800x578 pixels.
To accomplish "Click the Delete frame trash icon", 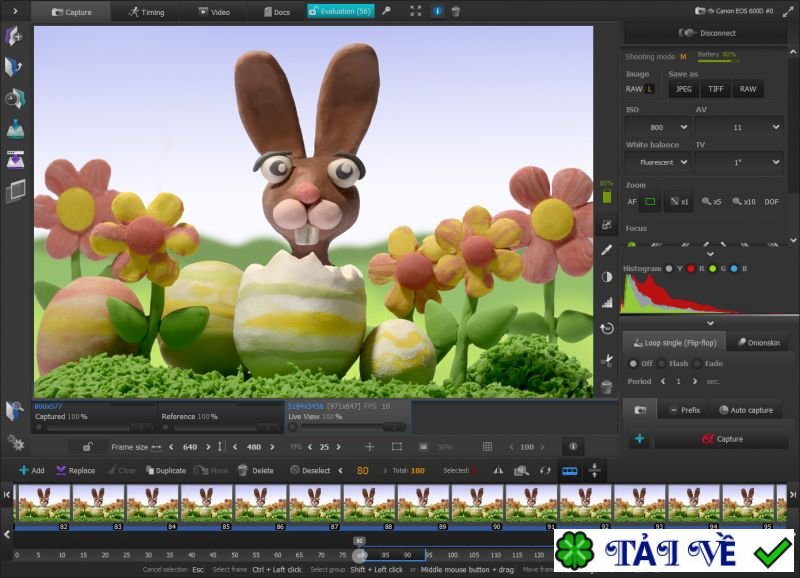I will pyautogui.click(x=243, y=470).
